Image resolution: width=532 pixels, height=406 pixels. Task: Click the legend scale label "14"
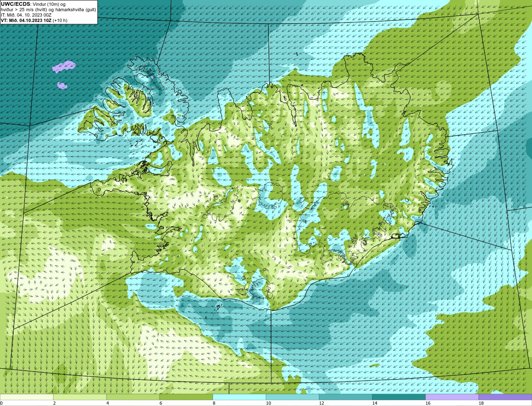(x=375, y=403)
